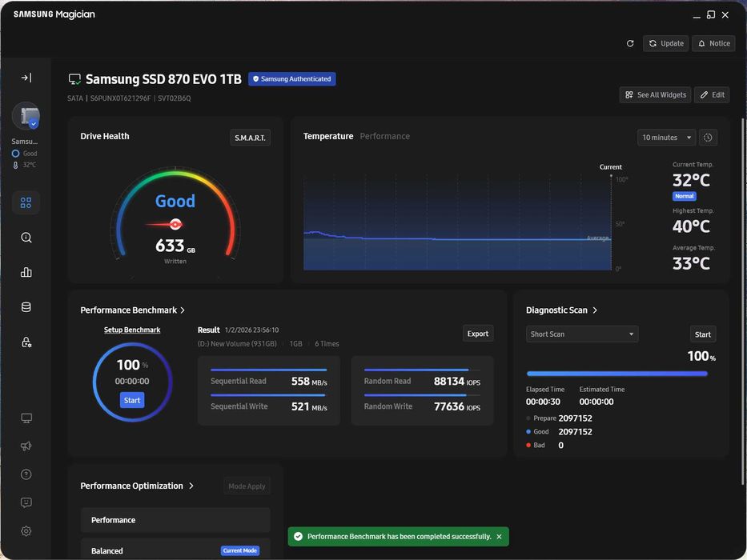Open the dashboard grid icon in sidebar
This screenshot has width=747, height=560.
pos(26,203)
